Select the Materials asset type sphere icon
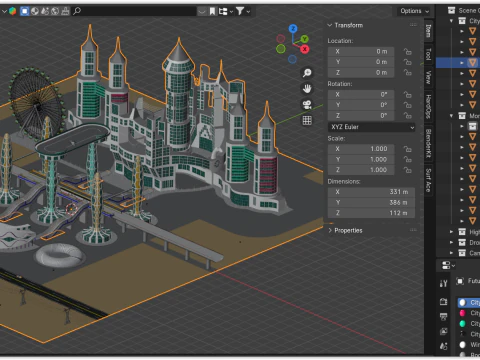The width and height of the screenshot is (480, 360). coord(35,11)
